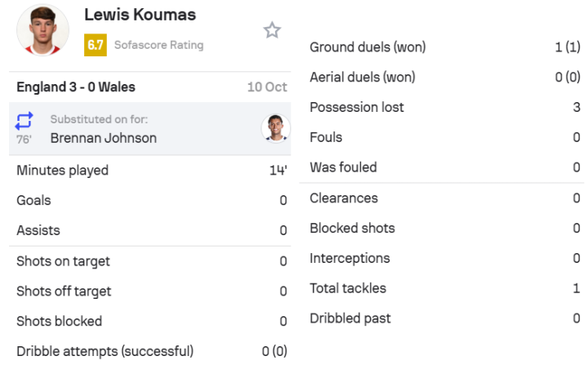Select the Brennan Johnson name link

(104, 138)
